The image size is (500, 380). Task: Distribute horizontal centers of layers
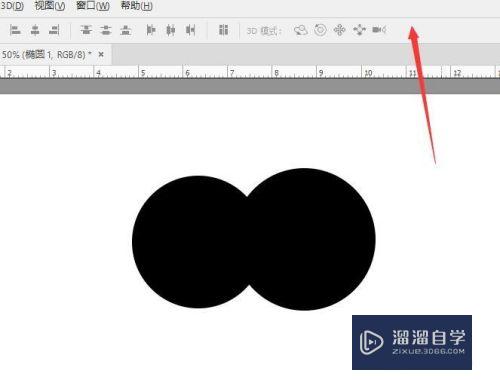[x=171, y=30]
